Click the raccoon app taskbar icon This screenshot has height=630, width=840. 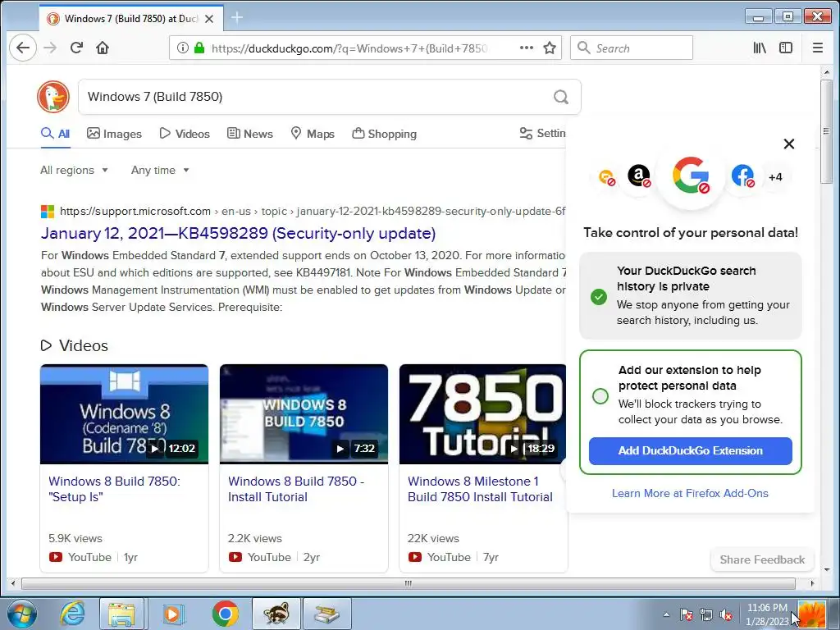276,614
